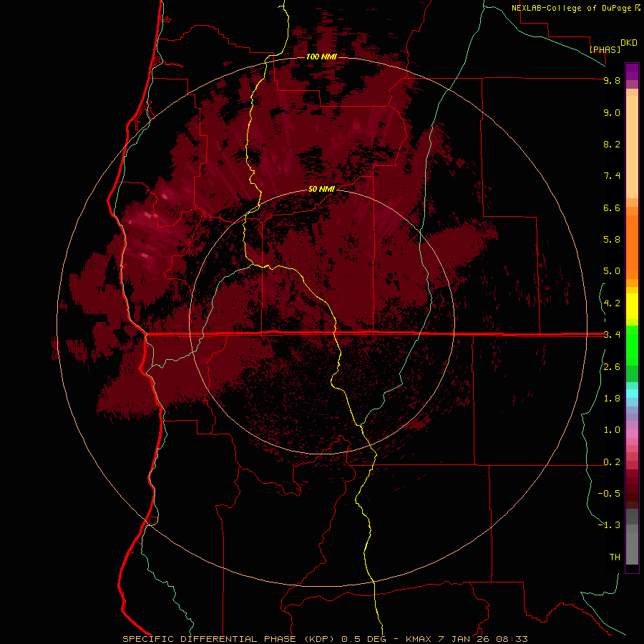644x644 pixels.
Task: Click the 50 NMI range ring label
Action: coord(321,190)
